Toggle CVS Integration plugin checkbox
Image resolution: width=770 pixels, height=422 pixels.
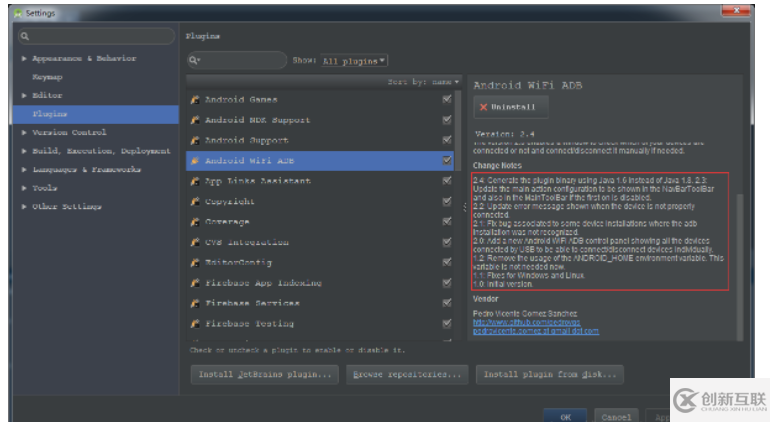(x=447, y=242)
